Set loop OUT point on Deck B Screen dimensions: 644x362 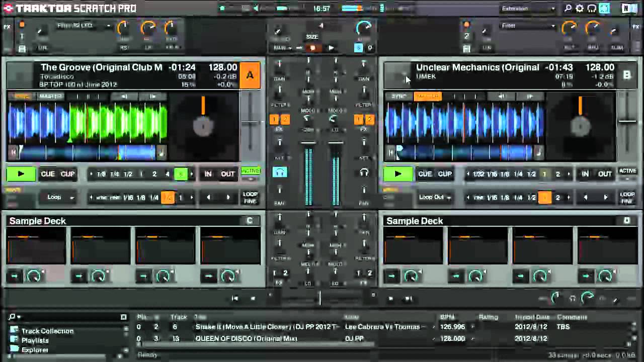[605, 174]
